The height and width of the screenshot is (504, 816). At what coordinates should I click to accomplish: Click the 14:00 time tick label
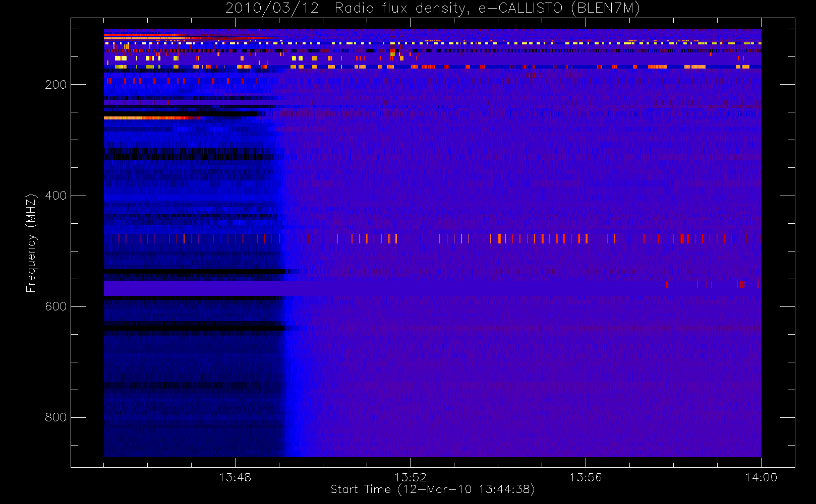pyautogui.click(x=761, y=477)
